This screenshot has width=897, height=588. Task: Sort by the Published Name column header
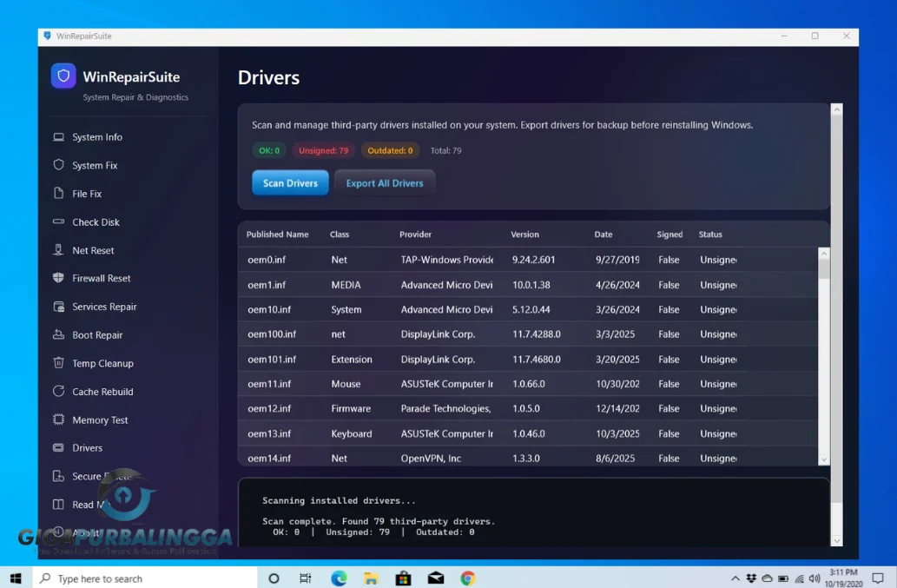(278, 235)
